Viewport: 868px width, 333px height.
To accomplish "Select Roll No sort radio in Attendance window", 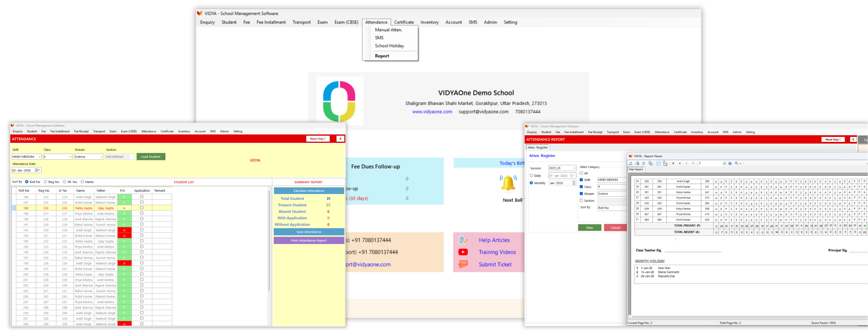I will [x=26, y=182].
